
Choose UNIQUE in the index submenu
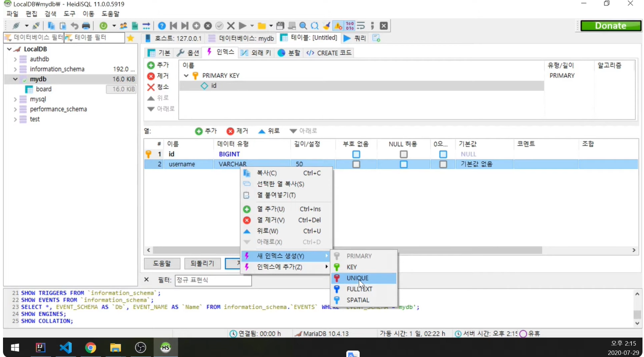(x=364, y=278)
